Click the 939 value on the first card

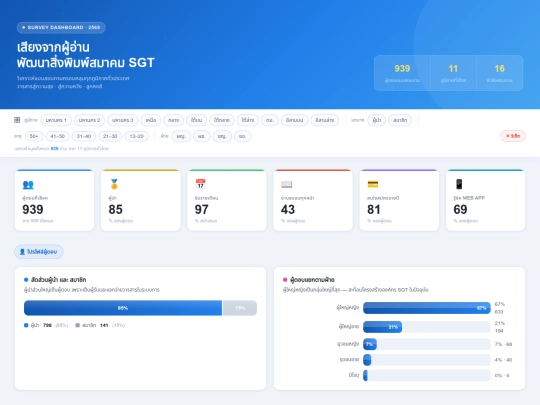click(33, 209)
